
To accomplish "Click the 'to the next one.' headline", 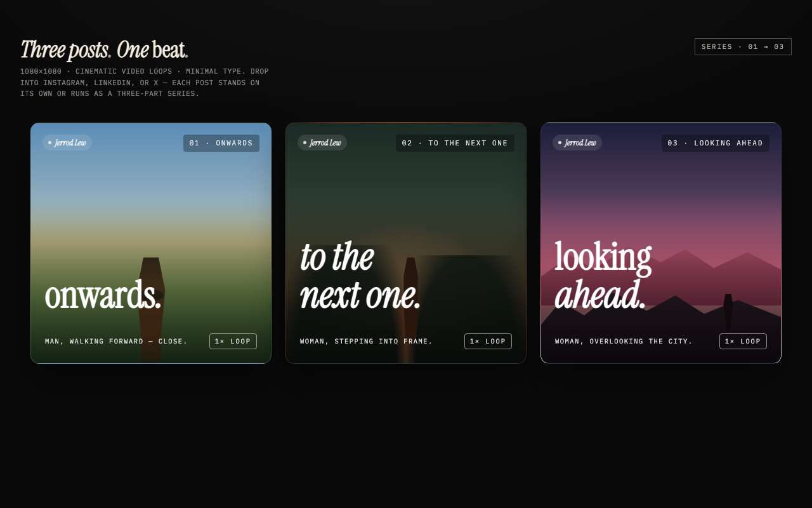I will [360, 276].
